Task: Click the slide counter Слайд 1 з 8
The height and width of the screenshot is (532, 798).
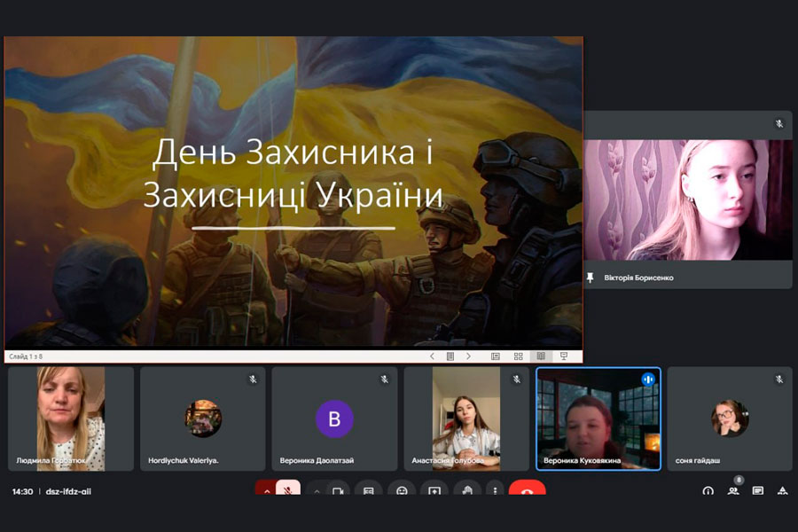Action: pos(26,356)
